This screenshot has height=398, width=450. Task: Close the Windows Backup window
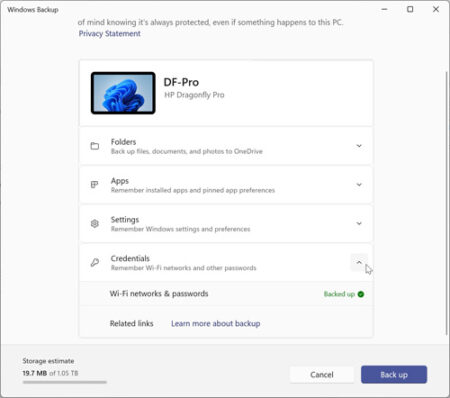tap(436, 9)
